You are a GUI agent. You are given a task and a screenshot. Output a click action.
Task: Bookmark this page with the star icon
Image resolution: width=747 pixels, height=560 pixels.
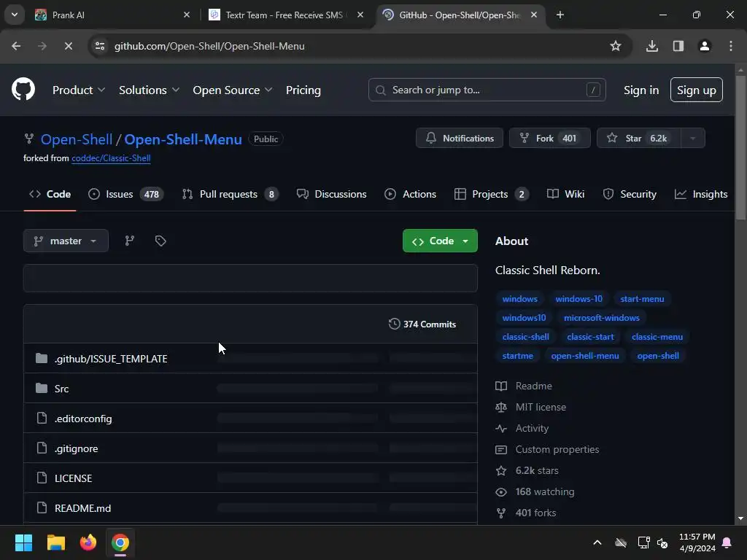pos(616,46)
